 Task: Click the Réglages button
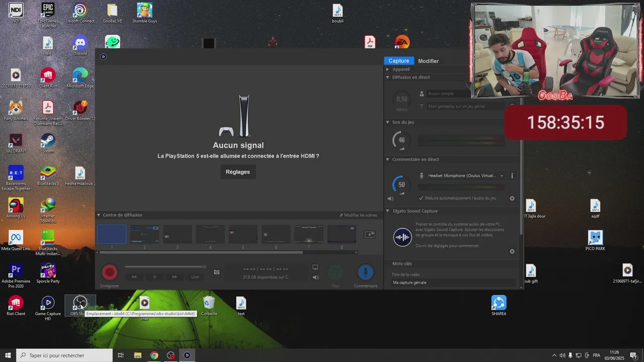[x=238, y=172]
